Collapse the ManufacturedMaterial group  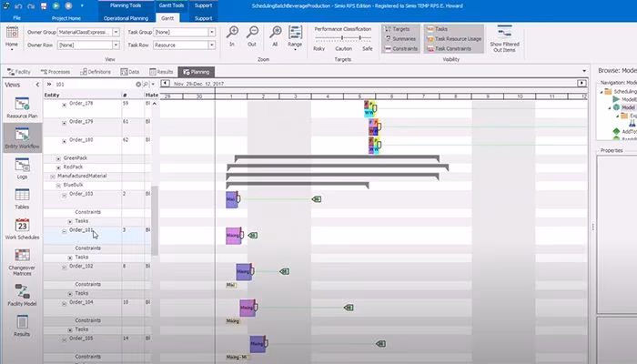(53, 177)
